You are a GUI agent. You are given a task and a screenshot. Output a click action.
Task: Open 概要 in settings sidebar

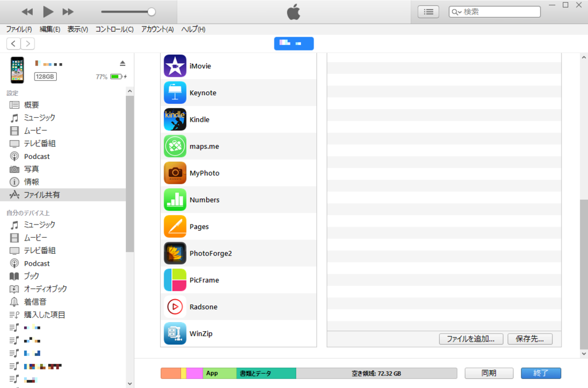coord(63,105)
